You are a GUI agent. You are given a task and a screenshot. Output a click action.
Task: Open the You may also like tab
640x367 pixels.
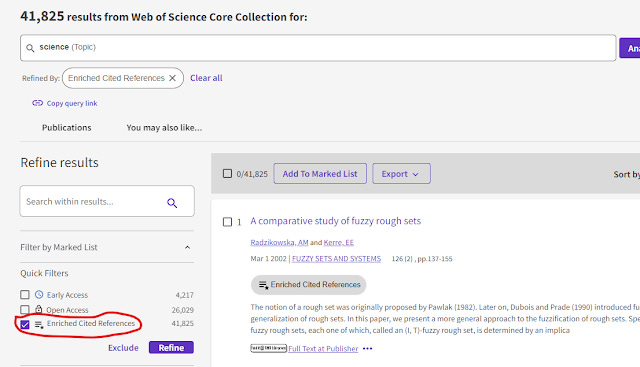[x=164, y=127]
